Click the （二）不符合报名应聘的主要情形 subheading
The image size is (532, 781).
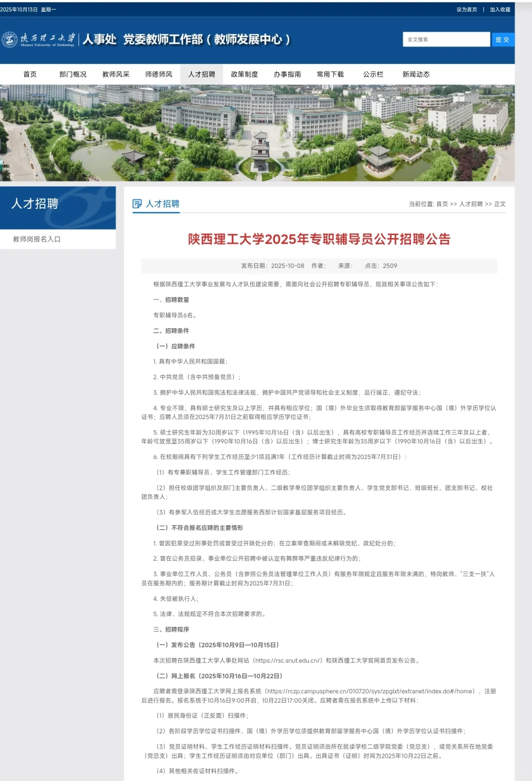pos(199,528)
